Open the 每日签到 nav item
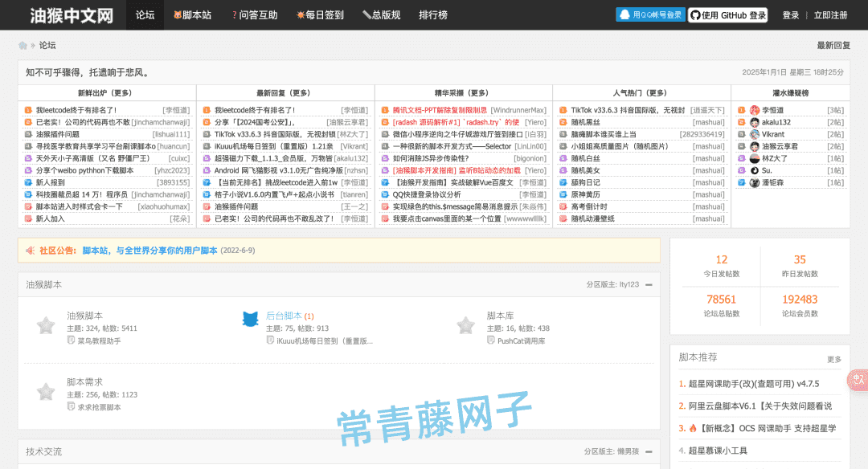This screenshot has width=868, height=469. 320,15
